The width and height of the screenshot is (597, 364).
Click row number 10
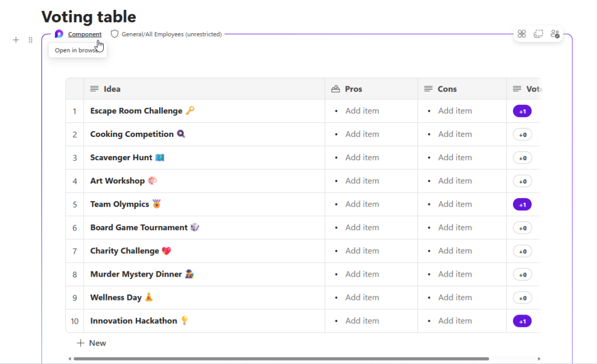(75, 321)
